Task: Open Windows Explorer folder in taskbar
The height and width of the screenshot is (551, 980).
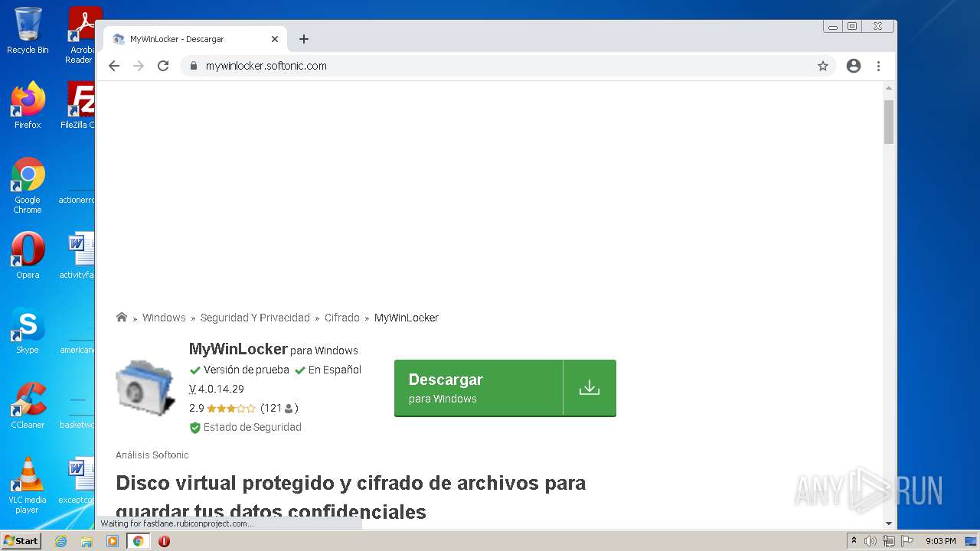Action: point(87,541)
